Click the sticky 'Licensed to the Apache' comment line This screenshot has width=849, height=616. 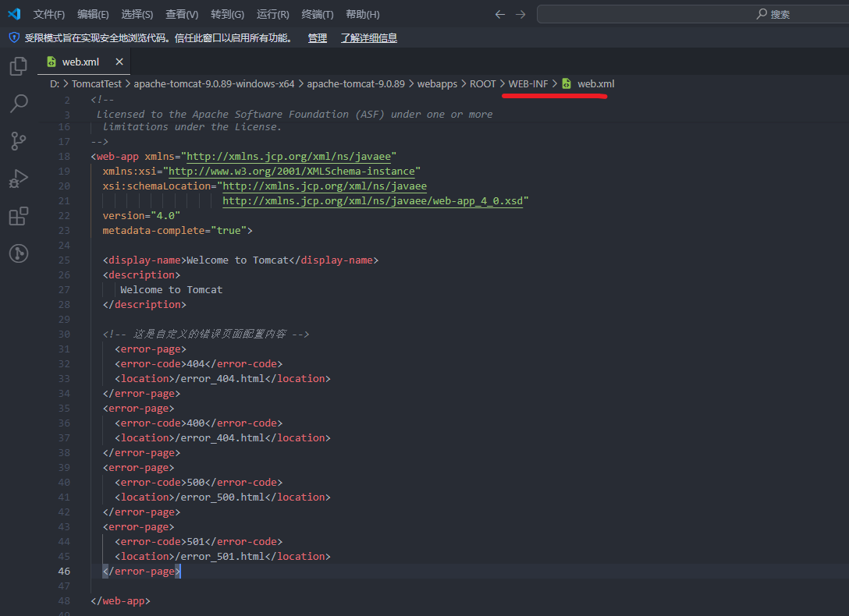tap(294, 114)
